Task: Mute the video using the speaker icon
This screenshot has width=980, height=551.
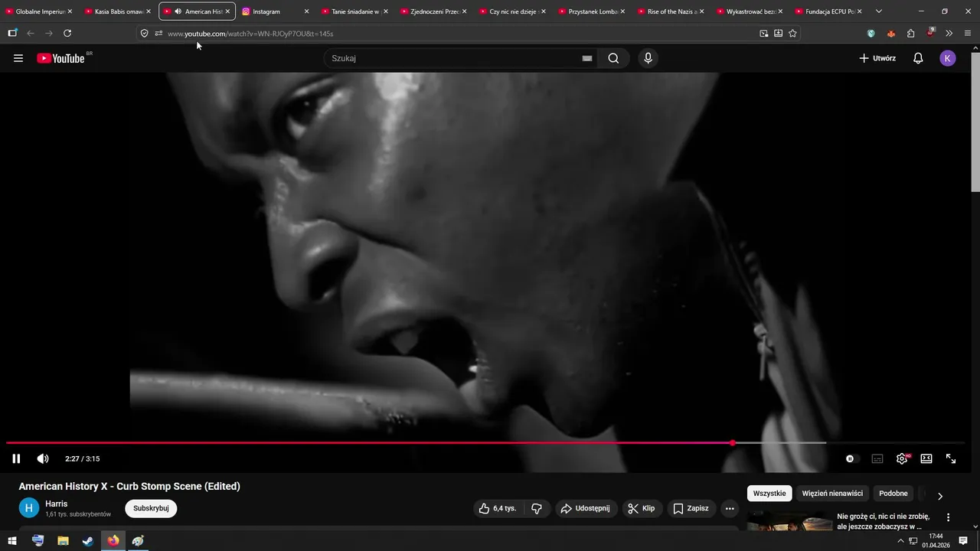Action: [x=43, y=458]
